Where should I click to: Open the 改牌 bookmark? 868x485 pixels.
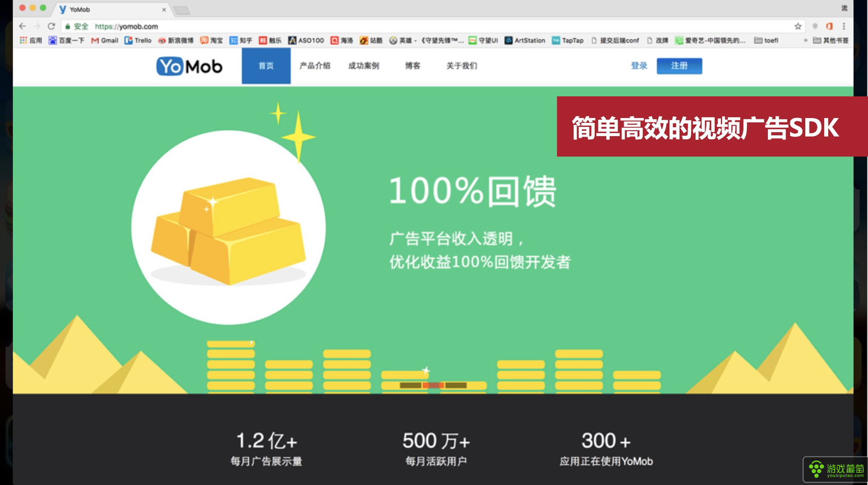[x=658, y=40]
